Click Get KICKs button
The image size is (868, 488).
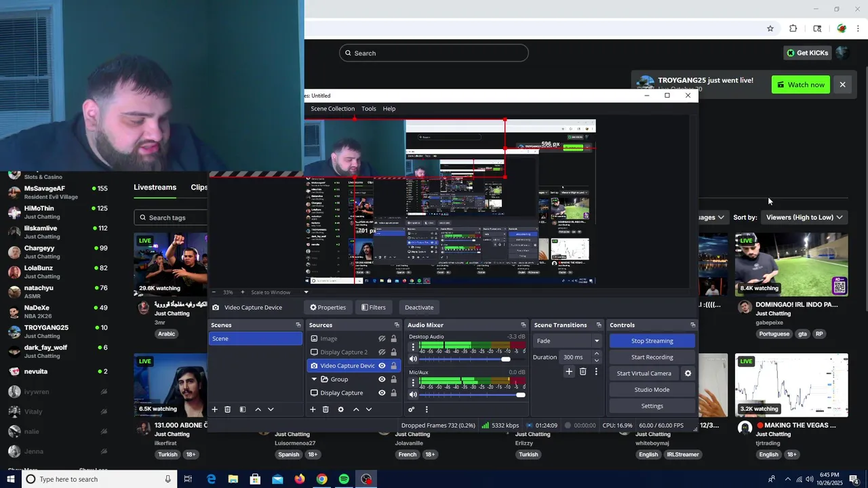(x=807, y=53)
